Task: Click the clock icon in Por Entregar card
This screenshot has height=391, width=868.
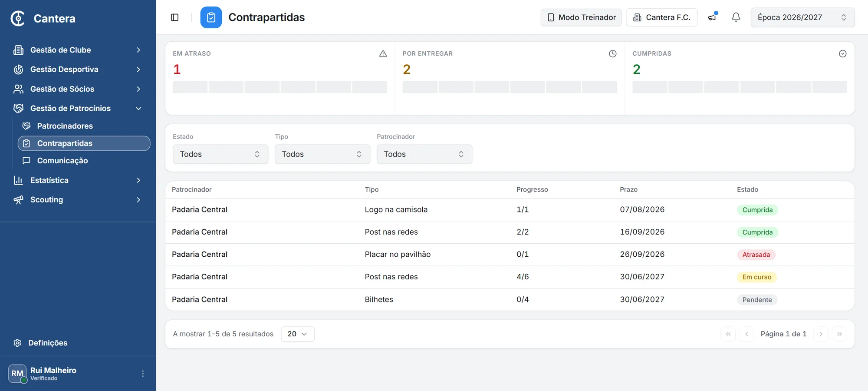Action: tap(612, 53)
